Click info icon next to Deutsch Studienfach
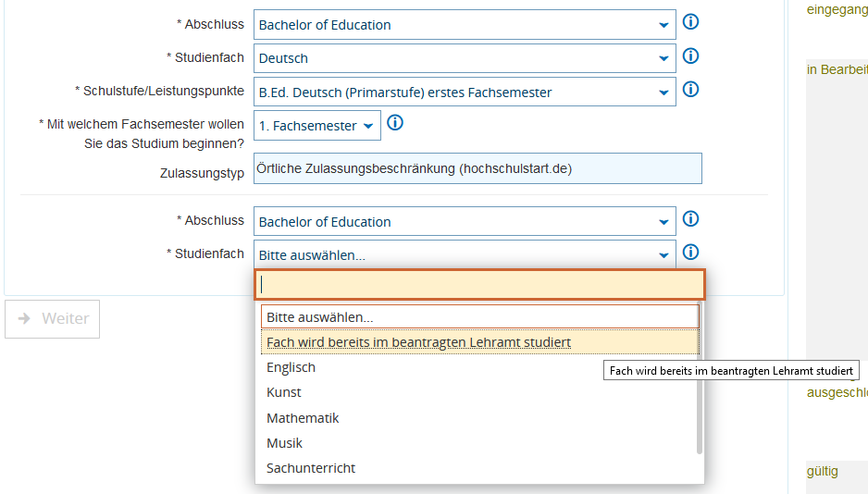 pyautogui.click(x=690, y=56)
